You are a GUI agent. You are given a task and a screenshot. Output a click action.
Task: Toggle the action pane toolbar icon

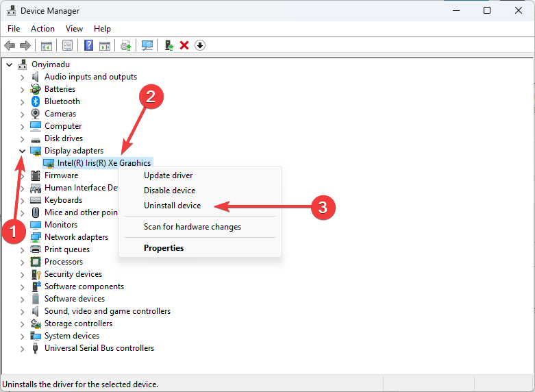pyautogui.click(x=105, y=45)
